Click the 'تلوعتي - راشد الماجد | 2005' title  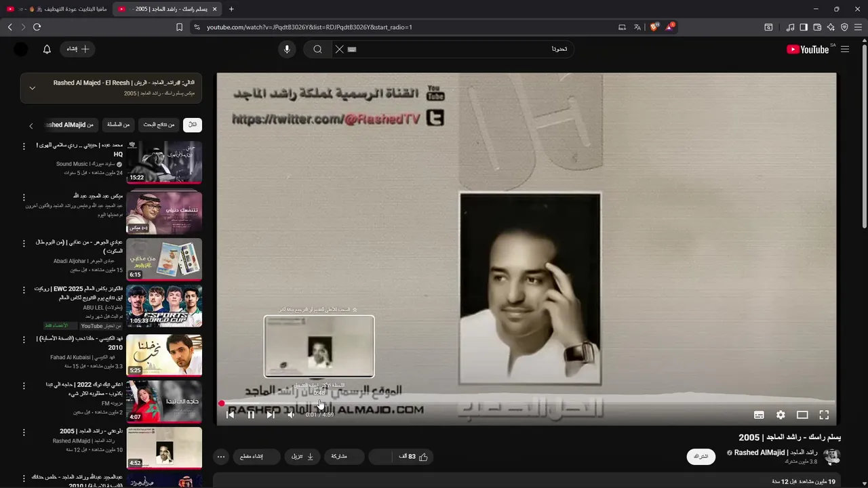(x=91, y=431)
